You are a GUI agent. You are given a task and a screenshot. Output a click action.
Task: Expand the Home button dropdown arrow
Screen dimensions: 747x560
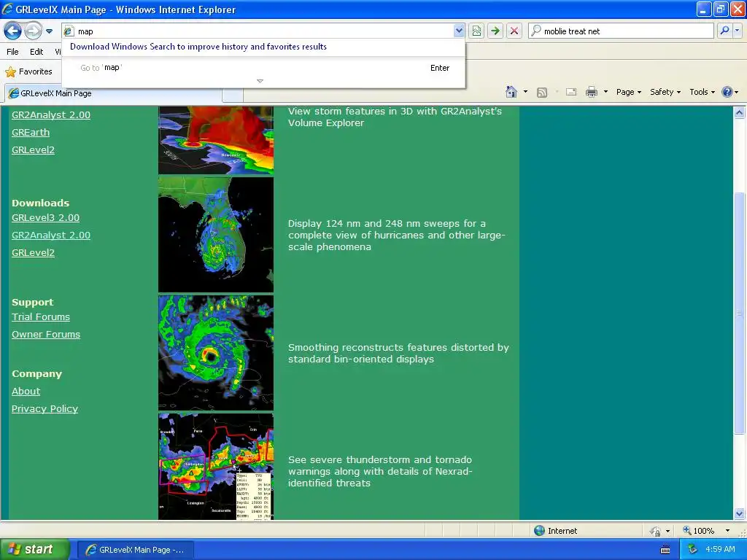pyautogui.click(x=525, y=92)
